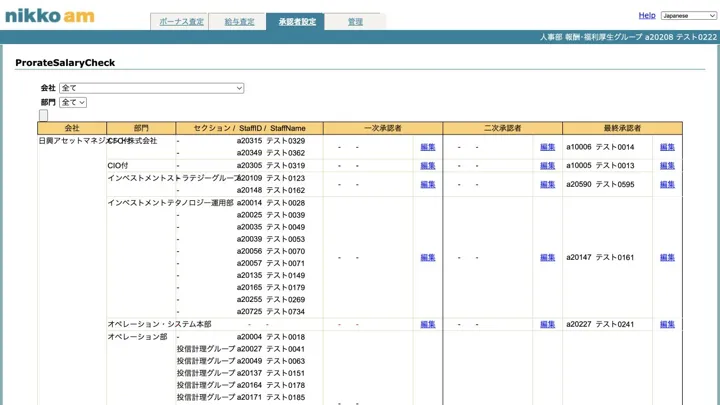The image size is (720, 405).
Task: Select staff row a20109 テスト0123
Action: tap(271, 178)
